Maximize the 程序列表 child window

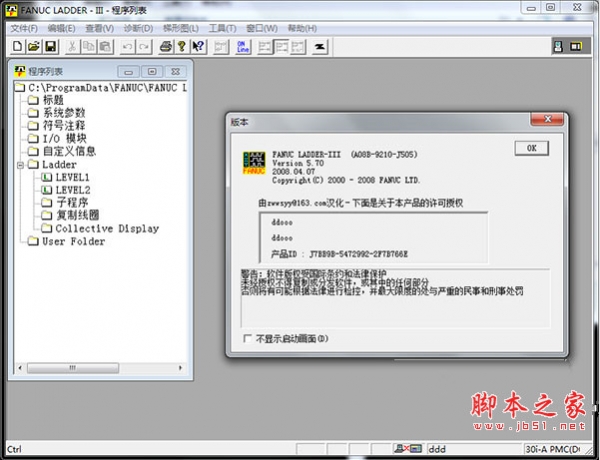(x=152, y=72)
